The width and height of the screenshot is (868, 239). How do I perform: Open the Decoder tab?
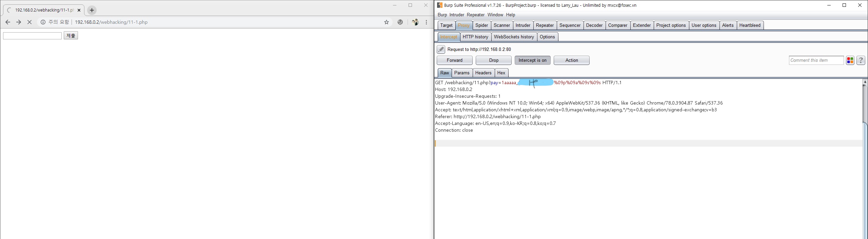click(594, 25)
